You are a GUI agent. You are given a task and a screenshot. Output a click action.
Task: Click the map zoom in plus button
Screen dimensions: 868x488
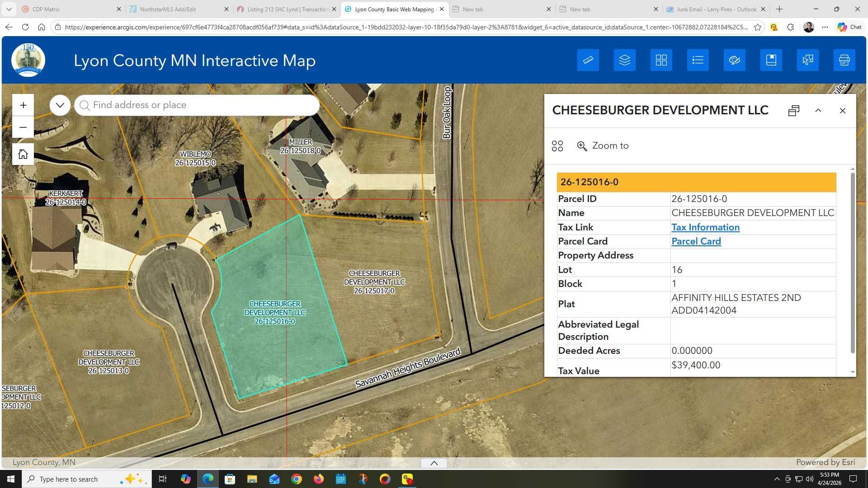tap(23, 105)
